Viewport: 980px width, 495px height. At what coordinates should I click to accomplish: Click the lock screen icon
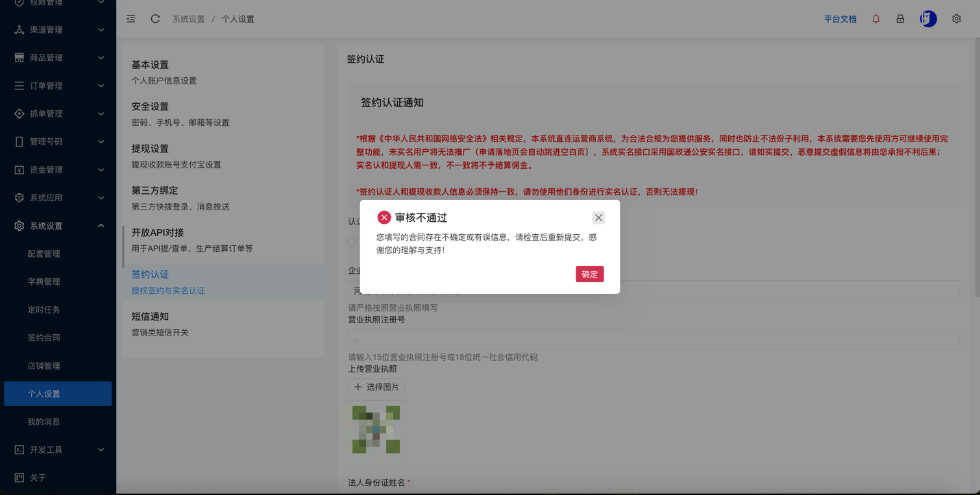(x=900, y=19)
